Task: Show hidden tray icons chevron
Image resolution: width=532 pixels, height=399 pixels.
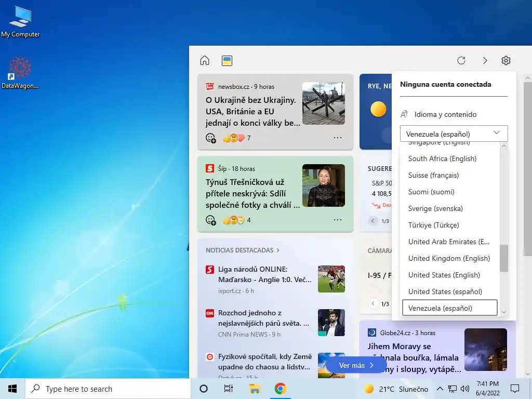Action: [x=440, y=389]
